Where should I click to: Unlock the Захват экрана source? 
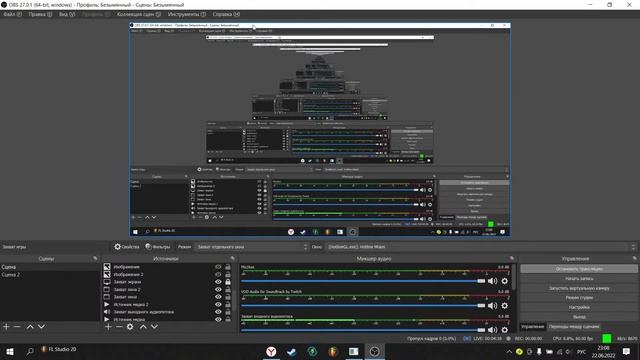(x=228, y=282)
